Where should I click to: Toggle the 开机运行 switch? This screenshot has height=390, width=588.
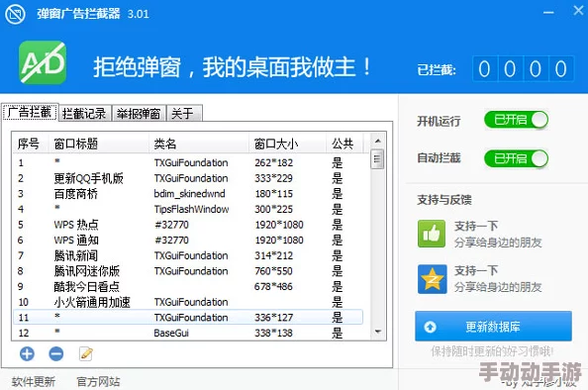pos(516,120)
